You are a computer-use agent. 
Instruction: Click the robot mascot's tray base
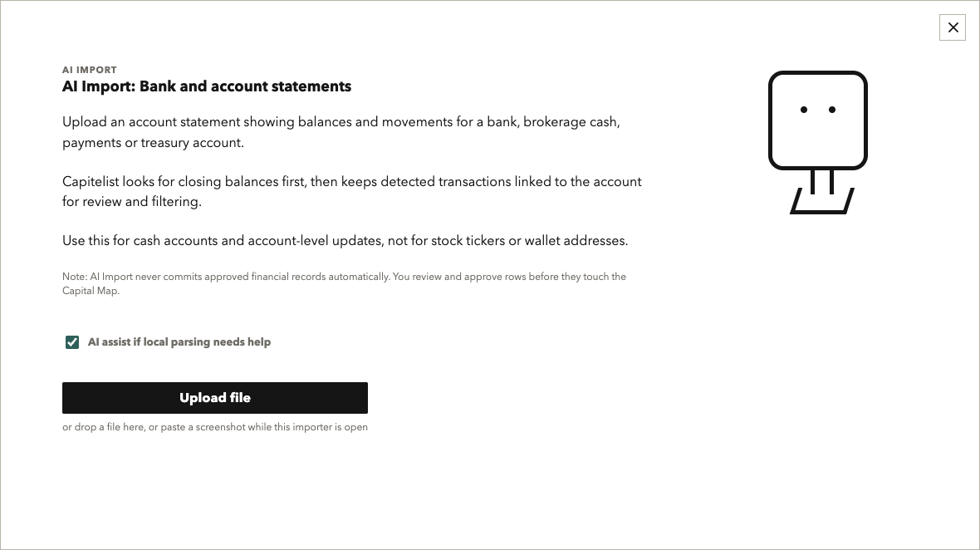(822, 201)
